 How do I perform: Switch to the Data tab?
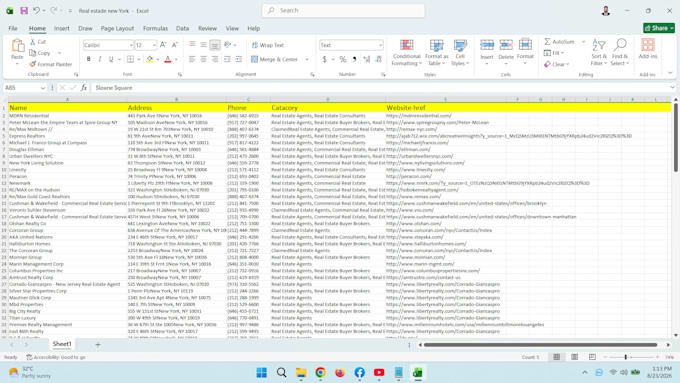tap(182, 28)
